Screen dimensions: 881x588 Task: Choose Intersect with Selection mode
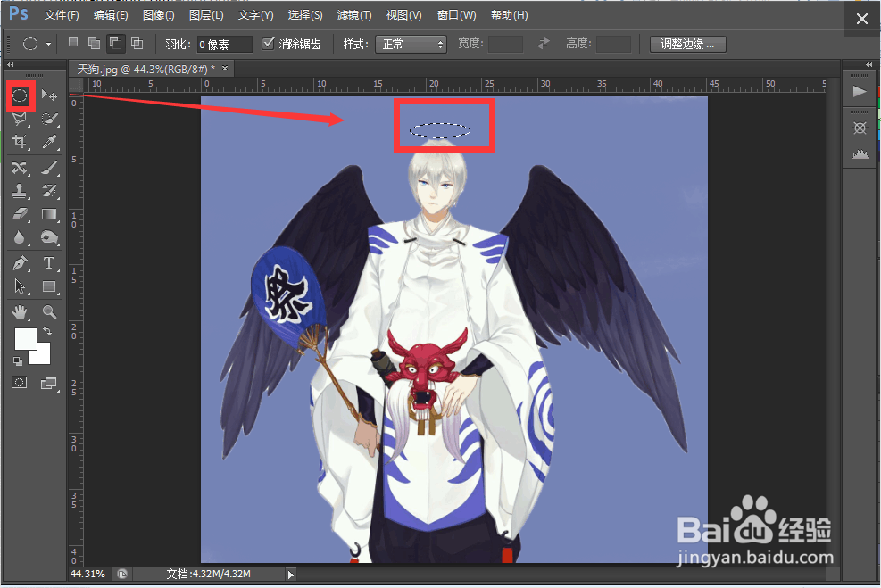pos(137,43)
